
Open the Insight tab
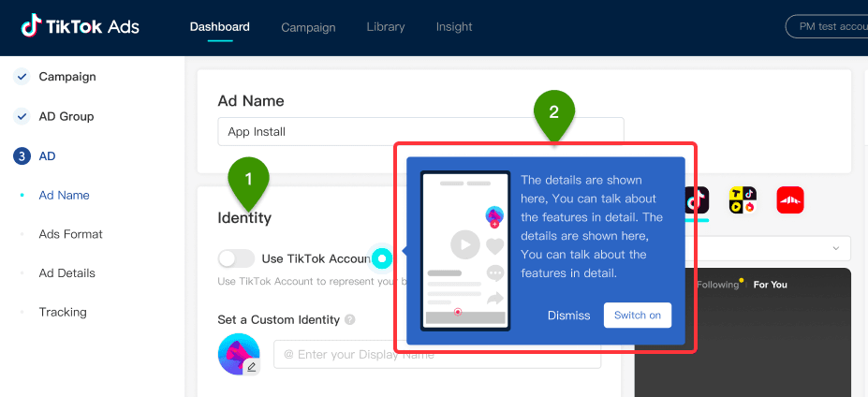tap(454, 27)
